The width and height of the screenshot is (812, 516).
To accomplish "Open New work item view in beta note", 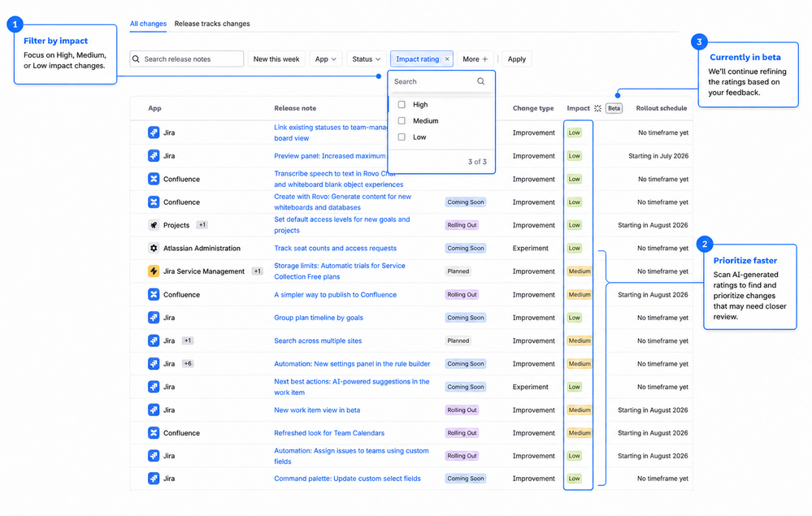I will click(x=317, y=410).
